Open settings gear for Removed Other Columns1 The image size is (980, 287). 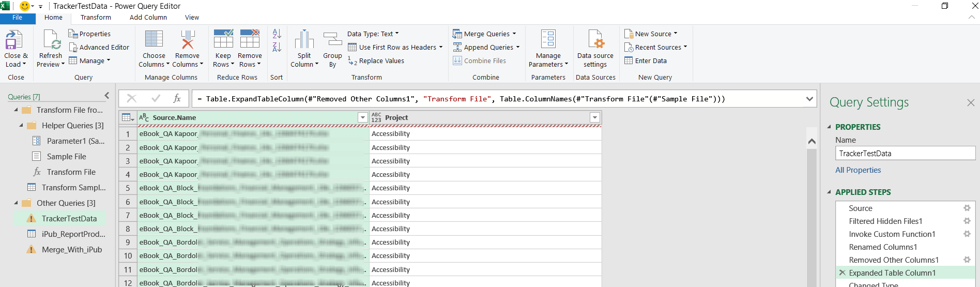967,260
